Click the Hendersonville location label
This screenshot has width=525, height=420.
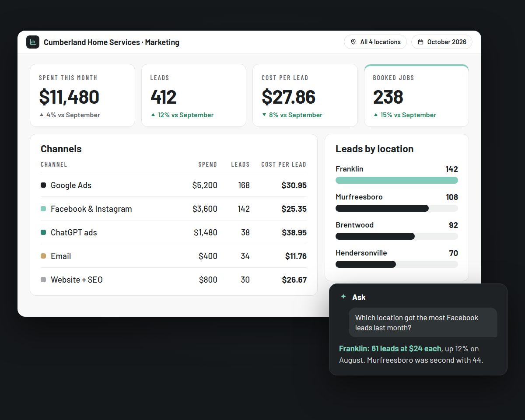click(x=361, y=253)
